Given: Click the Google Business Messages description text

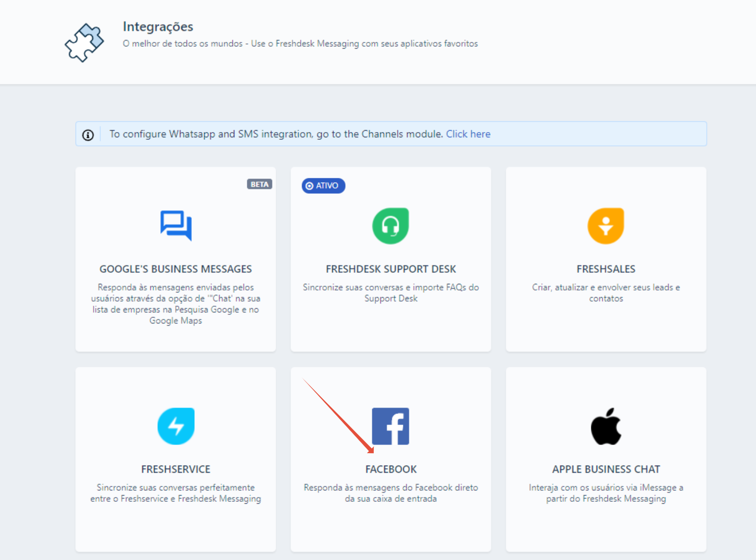Looking at the screenshot, I should [x=176, y=304].
